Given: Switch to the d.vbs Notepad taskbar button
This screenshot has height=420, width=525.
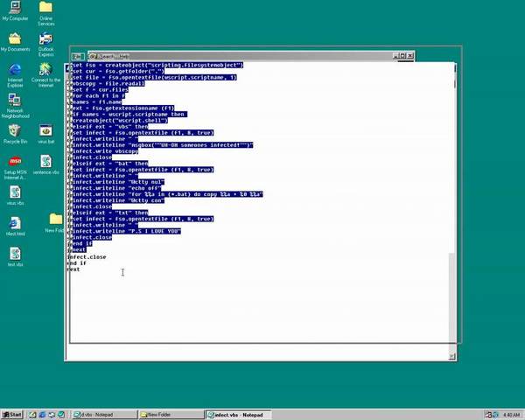Looking at the screenshot, I should coord(105,415).
